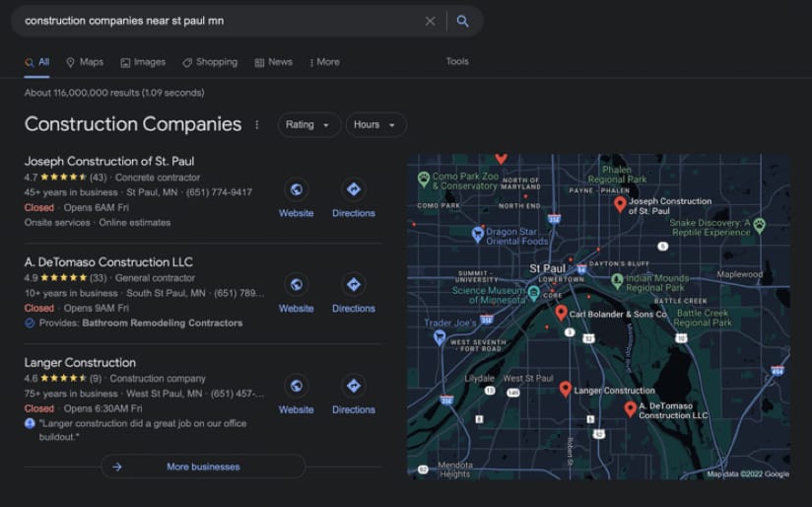Click the Como Park Zoo map marker
The height and width of the screenshot is (507, 812).
(424, 180)
